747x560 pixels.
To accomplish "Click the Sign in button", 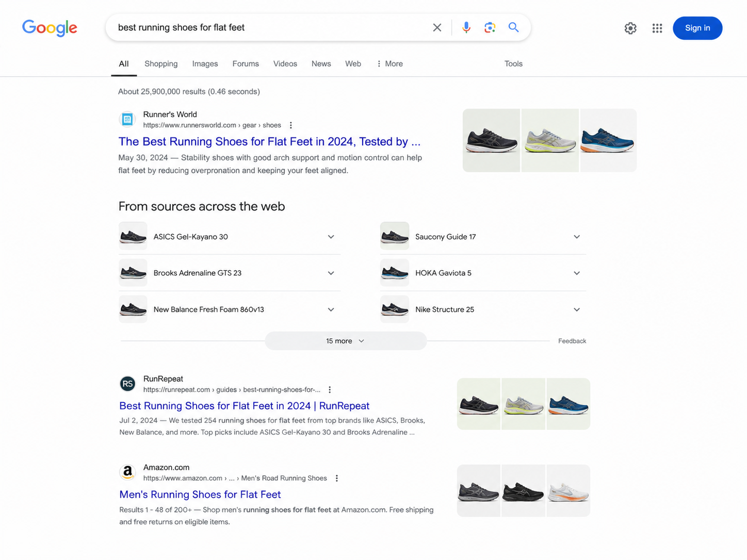I will pos(697,28).
